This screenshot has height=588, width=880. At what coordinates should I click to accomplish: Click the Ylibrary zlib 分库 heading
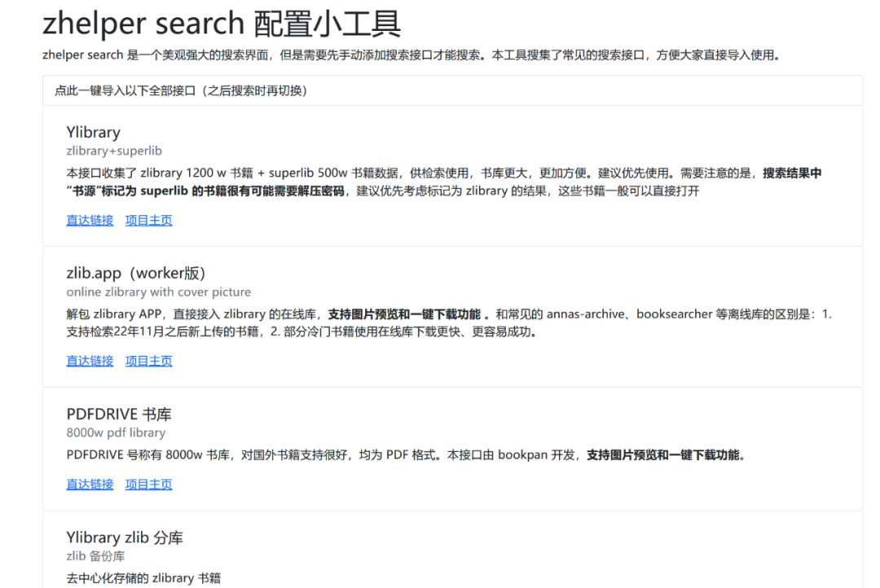pos(125,538)
